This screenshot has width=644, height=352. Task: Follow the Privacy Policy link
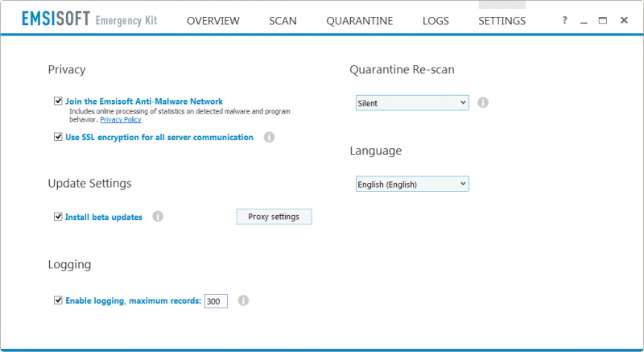[x=121, y=119]
